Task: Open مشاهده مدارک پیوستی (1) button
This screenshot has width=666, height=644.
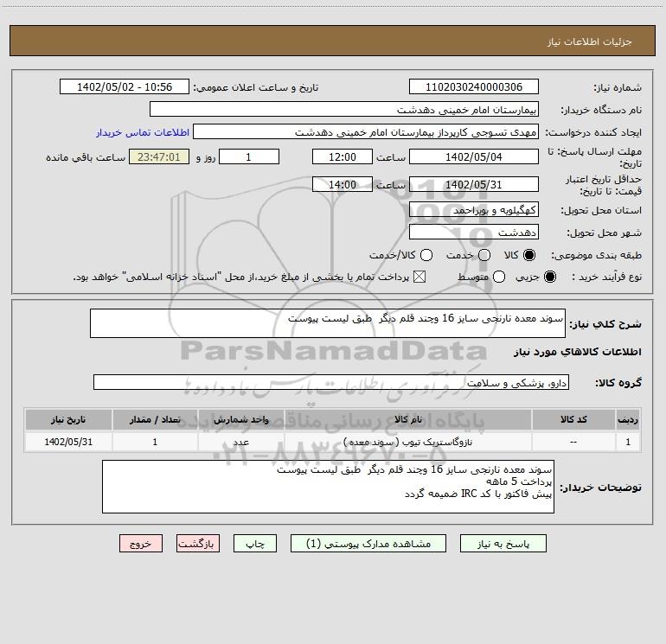Action: [368, 544]
